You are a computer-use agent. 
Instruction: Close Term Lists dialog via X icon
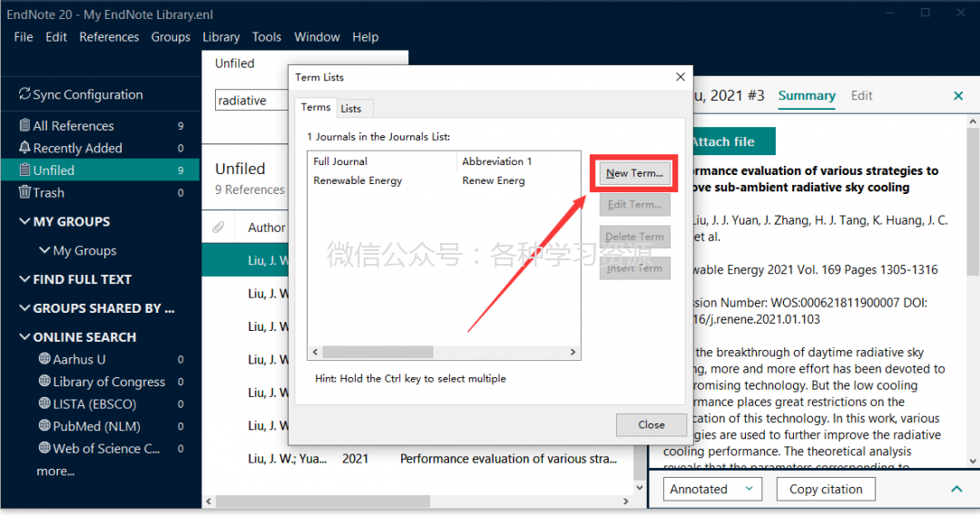point(680,77)
